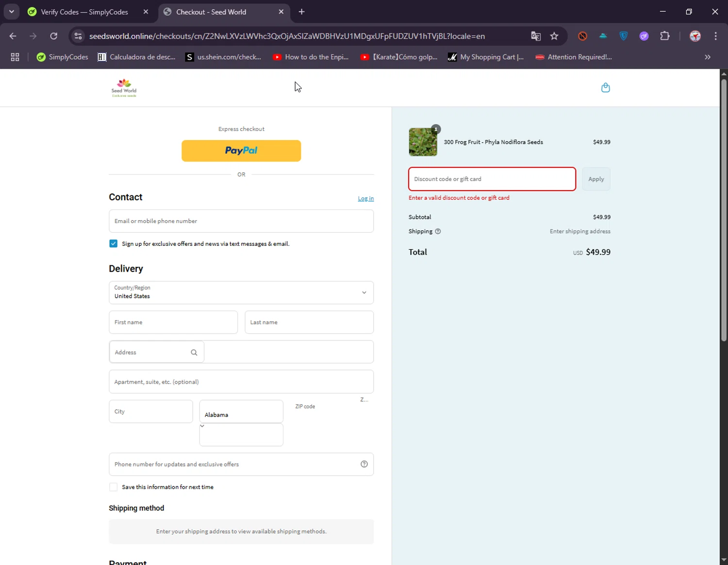Open the Country/Region dropdown
Image resolution: width=728 pixels, height=565 pixels.
pyautogui.click(x=241, y=292)
